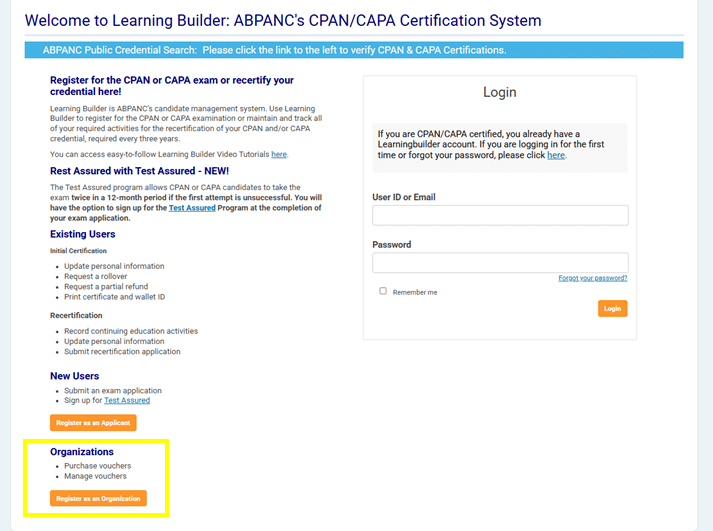The width and height of the screenshot is (713, 531).
Task: Click 'Register for the CPAN or CAPA exam' heading
Action: (172, 85)
